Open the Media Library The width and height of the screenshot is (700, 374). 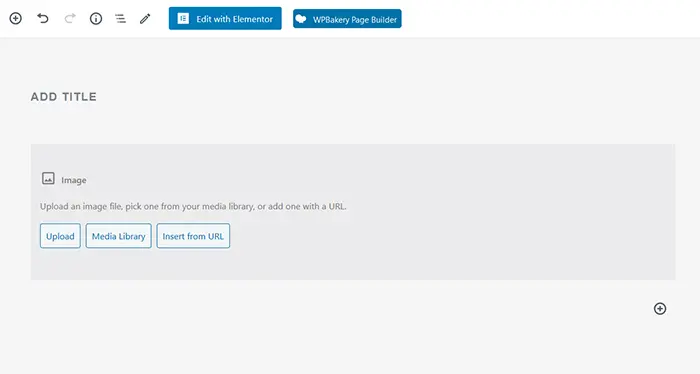point(119,236)
